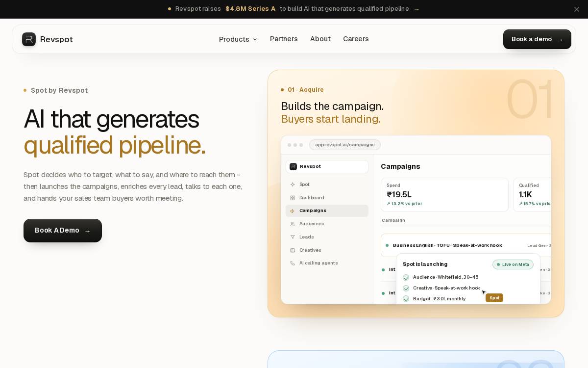The width and height of the screenshot is (588, 368).
Task: Click the Live on Meta status badge
Action: 513,264
